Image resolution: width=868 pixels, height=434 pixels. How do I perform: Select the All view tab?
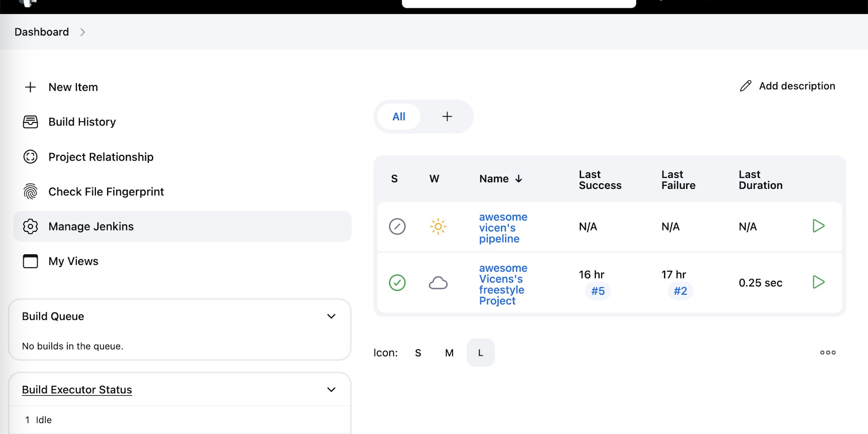(x=399, y=117)
